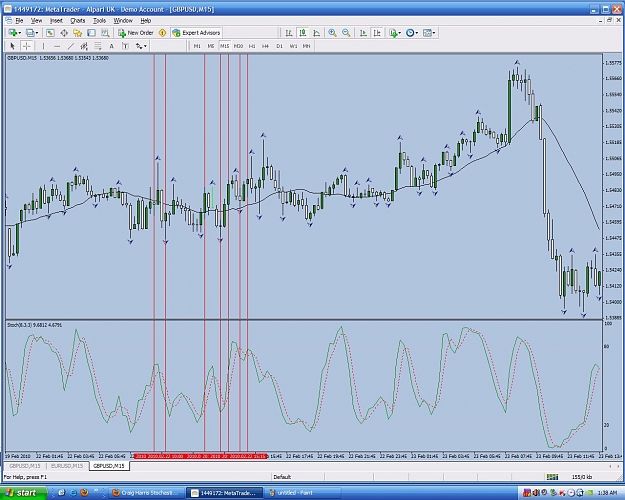This screenshot has width=625, height=500.
Task: Select the Text Label tool
Action: coord(125,46)
